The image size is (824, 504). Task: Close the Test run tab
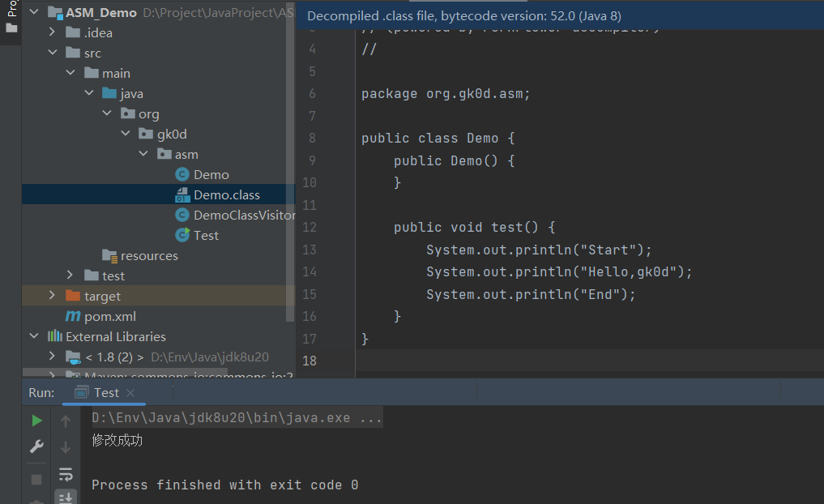[x=130, y=392]
